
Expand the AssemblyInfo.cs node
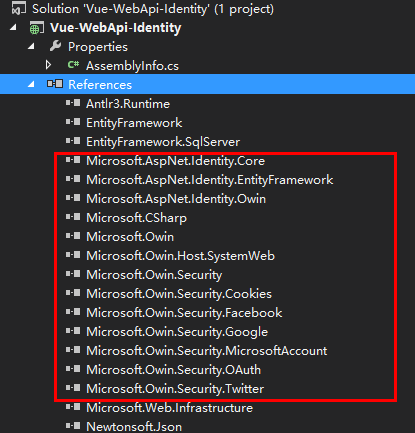[x=49, y=65]
